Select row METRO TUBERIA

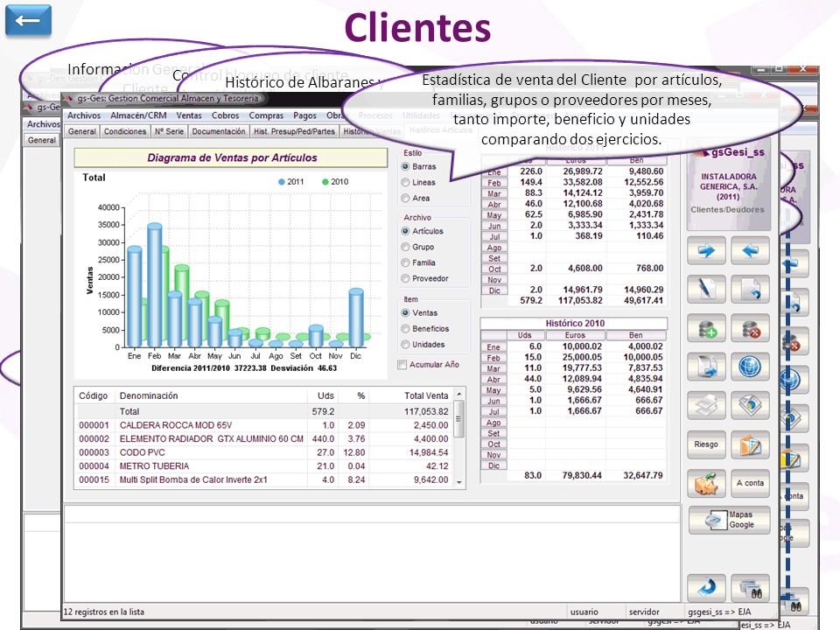point(264,466)
